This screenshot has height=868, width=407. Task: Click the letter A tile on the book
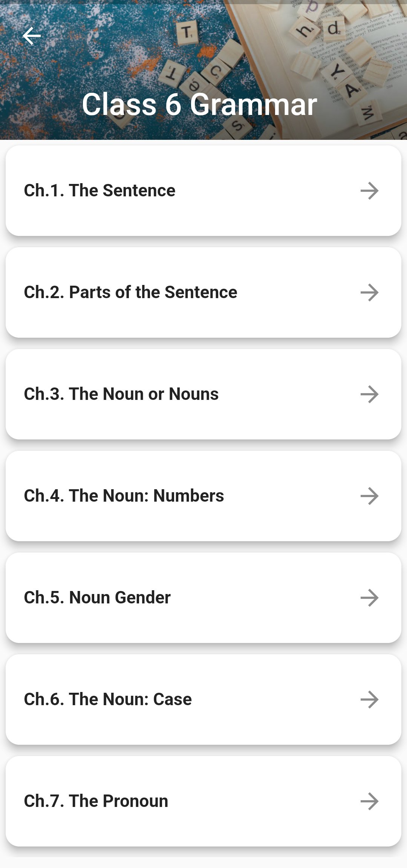coord(352,90)
